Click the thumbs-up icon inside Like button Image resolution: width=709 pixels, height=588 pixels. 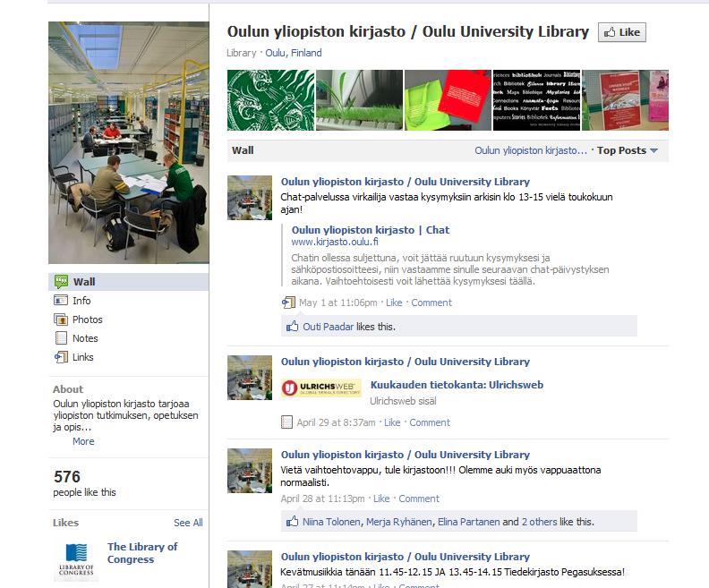pos(610,32)
